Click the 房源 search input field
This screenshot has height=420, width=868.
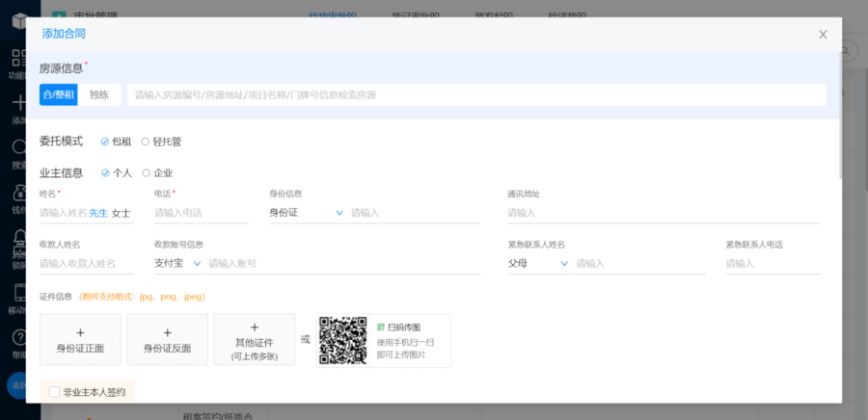coord(476,94)
